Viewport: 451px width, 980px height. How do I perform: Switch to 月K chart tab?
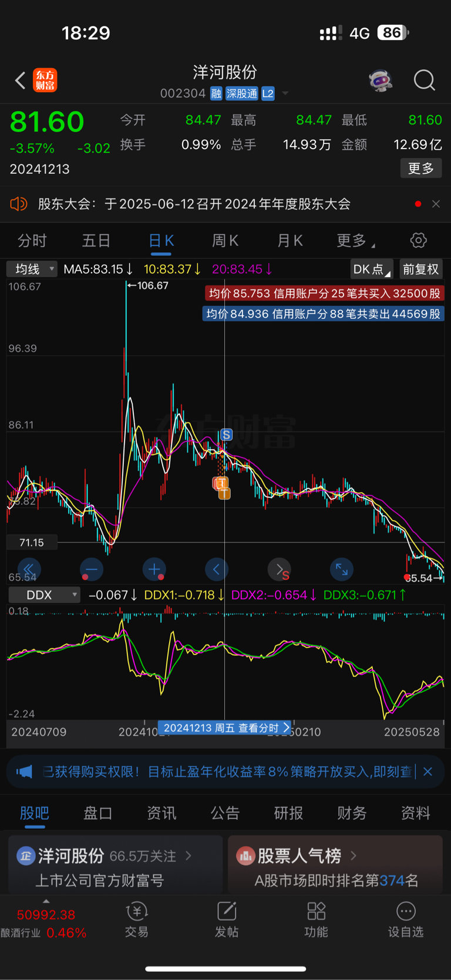pos(290,240)
